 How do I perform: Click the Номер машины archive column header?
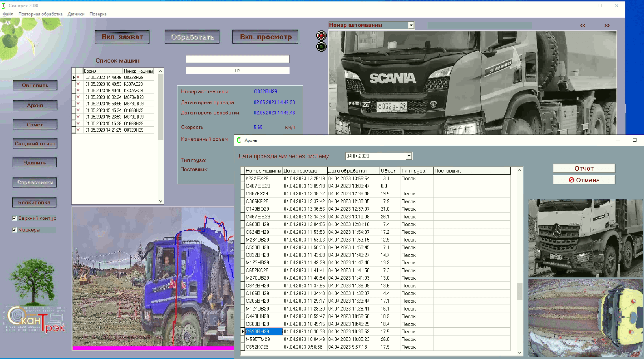(x=263, y=171)
